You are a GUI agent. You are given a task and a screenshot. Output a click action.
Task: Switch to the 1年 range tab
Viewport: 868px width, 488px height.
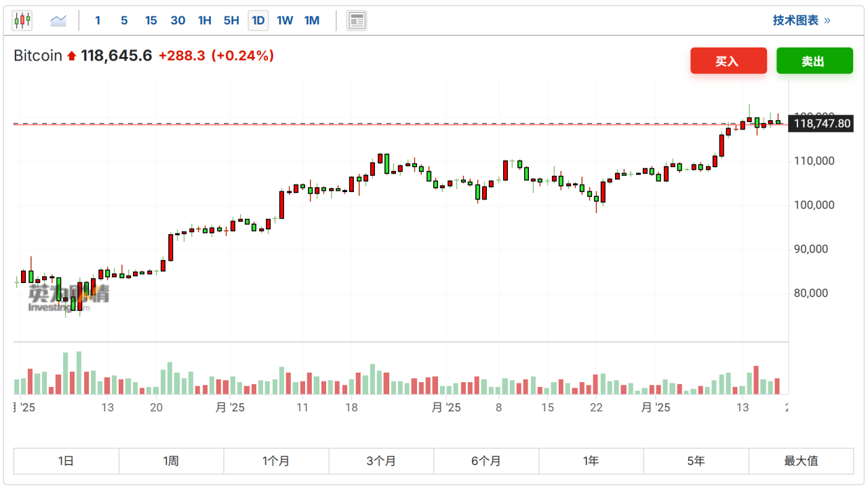tap(591, 461)
